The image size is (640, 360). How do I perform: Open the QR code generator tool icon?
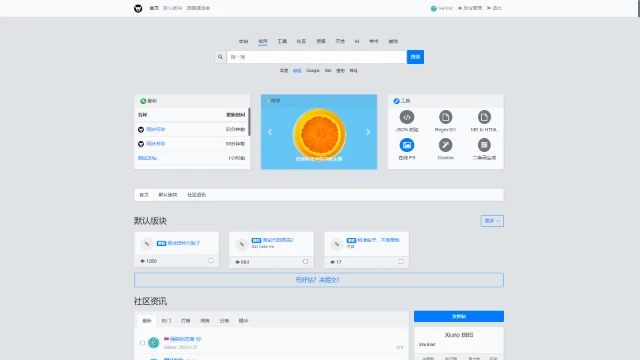pos(484,145)
